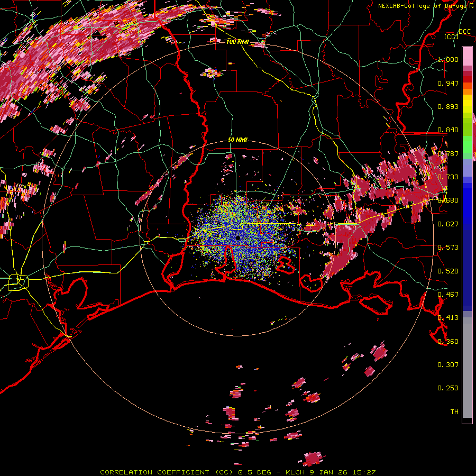Click the 0.893 color scale value
This screenshot has width=476, height=476.
[448, 106]
